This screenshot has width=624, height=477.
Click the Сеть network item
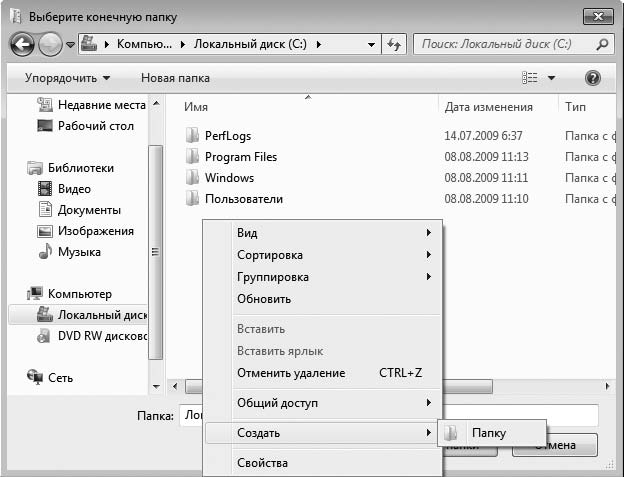click(60, 377)
